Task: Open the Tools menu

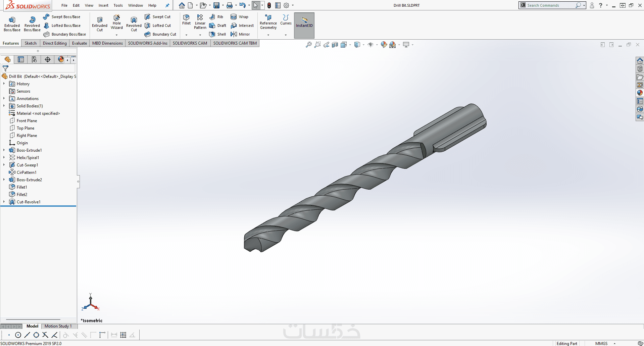Action: [x=118, y=5]
